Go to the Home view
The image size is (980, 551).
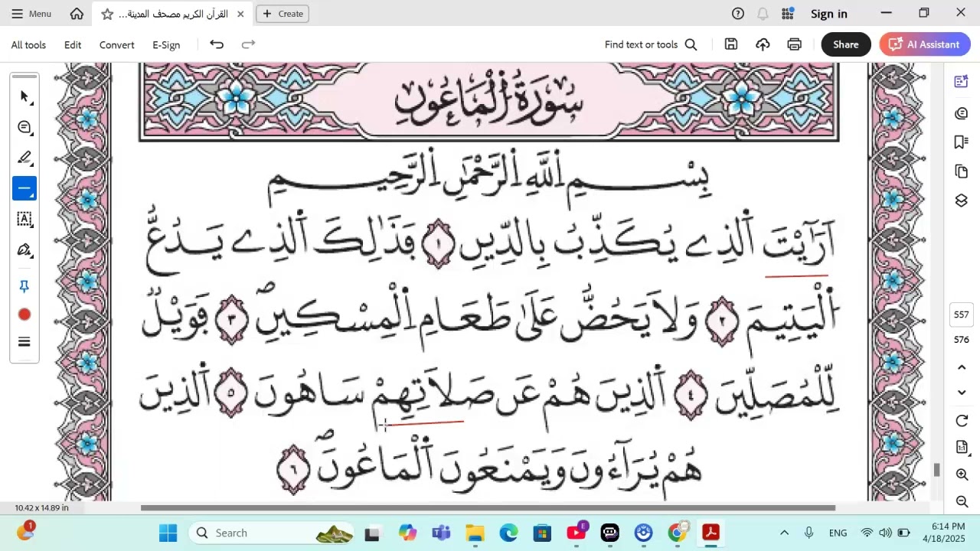click(x=77, y=14)
